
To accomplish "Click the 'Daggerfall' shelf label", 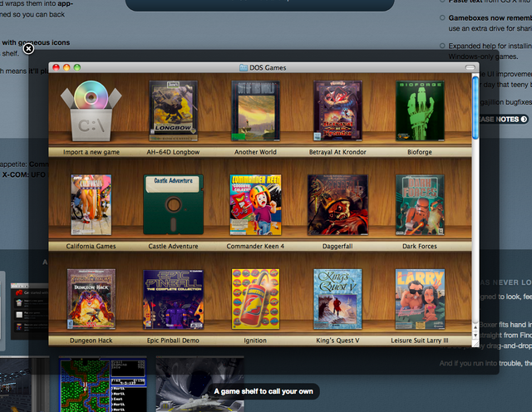I will 337,246.
